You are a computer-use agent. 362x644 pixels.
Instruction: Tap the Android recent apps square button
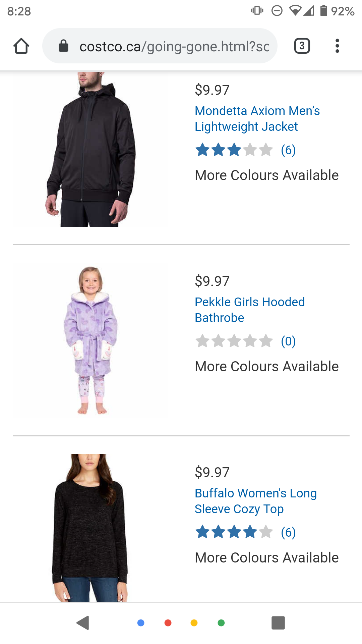pyautogui.click(x=278, y=623)
